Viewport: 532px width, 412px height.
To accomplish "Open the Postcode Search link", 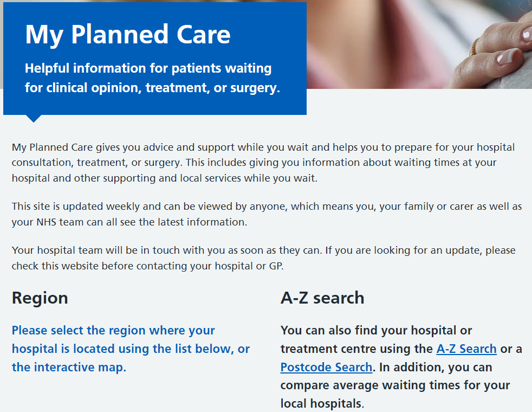I will (326, 367).
